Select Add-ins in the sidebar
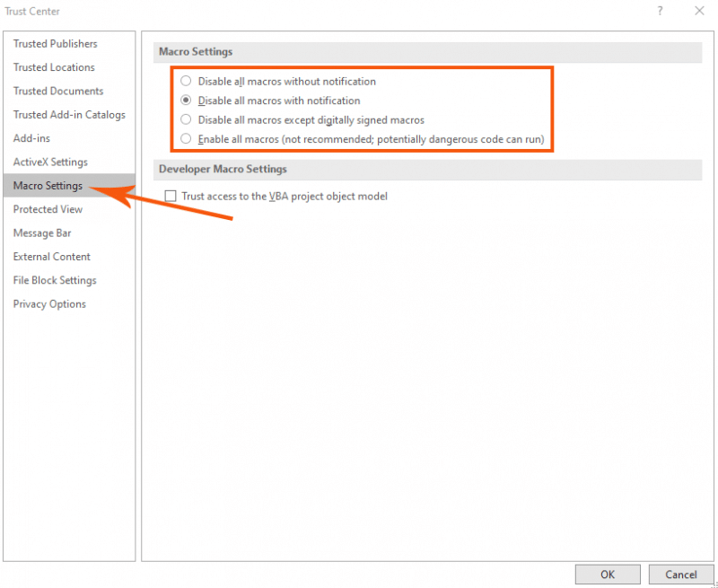 pos(30,138)
